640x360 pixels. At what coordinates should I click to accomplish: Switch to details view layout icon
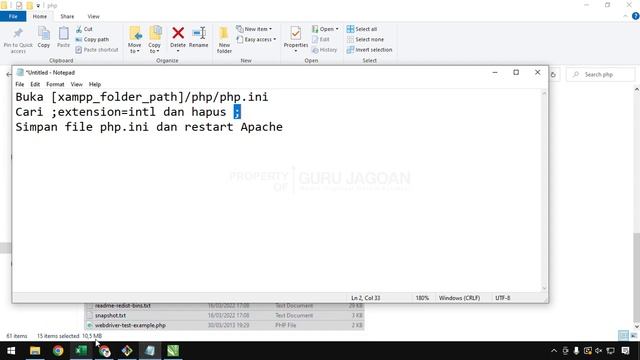(x=623, y=336)
